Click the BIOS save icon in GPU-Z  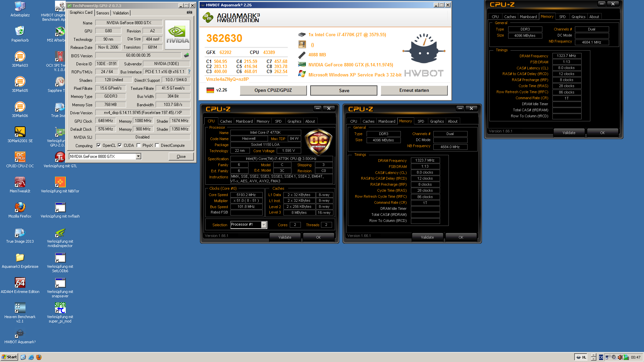186,55
